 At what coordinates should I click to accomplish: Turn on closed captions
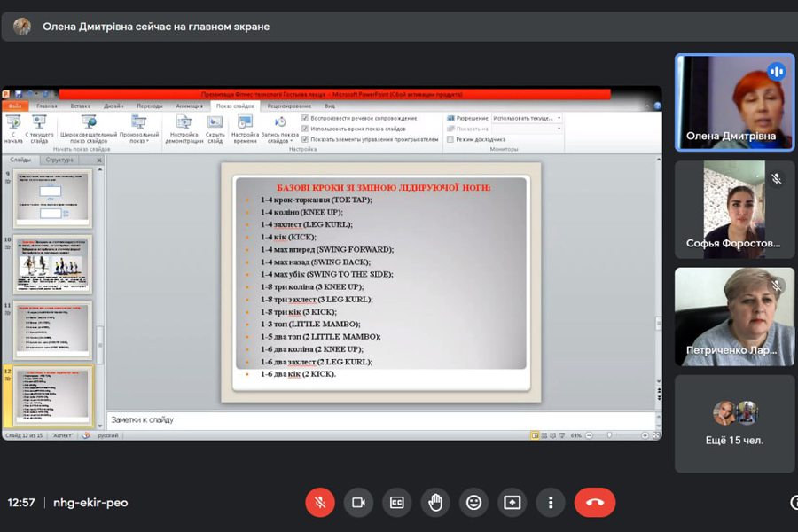pyautogui.click(x=397, y=503)
